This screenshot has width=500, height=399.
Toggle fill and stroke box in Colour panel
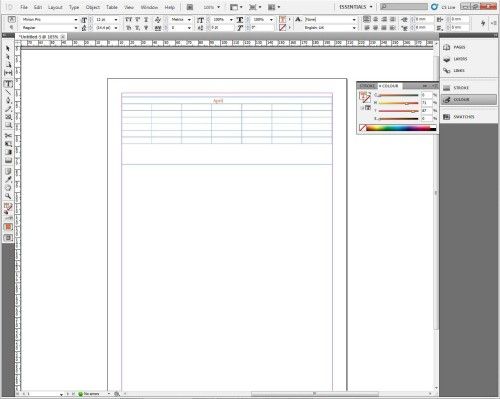365,97
